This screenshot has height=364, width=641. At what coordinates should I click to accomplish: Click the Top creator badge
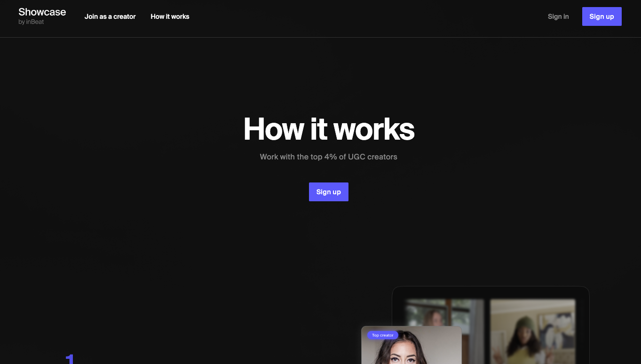pos(382,335)
